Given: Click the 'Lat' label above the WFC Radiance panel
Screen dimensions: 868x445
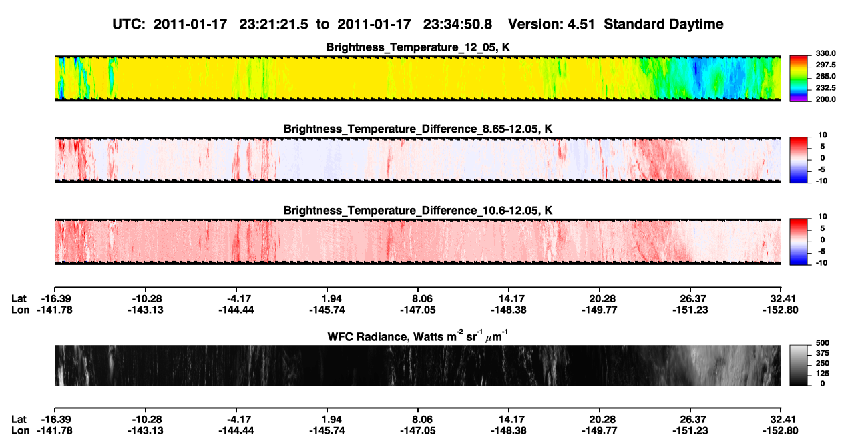Looking at the screenshot, I should [x=19, y=298].
